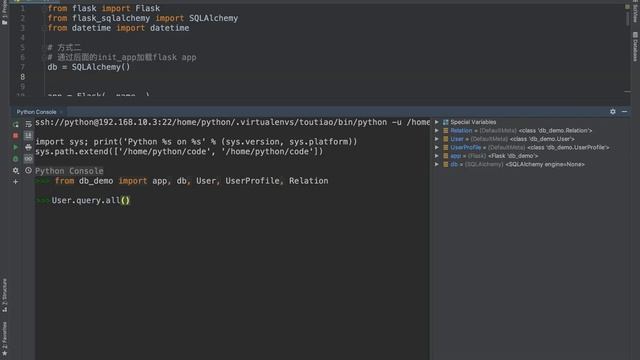The height and width of the screenshot is (360, 640).
Task: Close the Python Console tab
Action: 61,112
